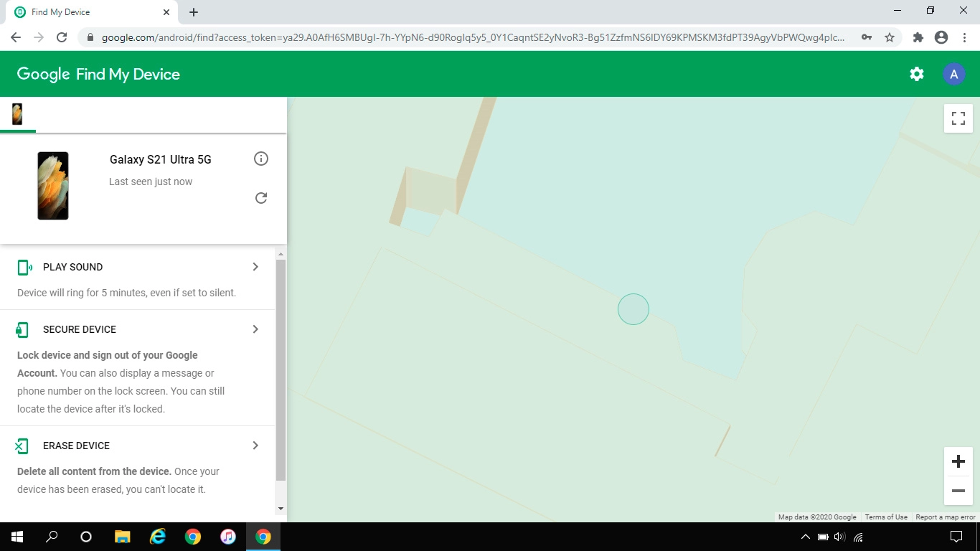Bookmark this page with star icon

[890, 37]
